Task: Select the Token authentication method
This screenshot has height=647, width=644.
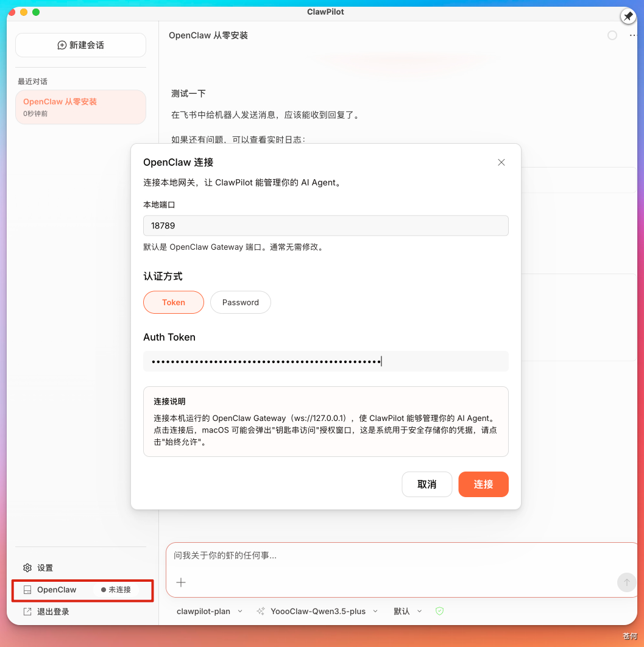Action: click(x=173, y=302)
